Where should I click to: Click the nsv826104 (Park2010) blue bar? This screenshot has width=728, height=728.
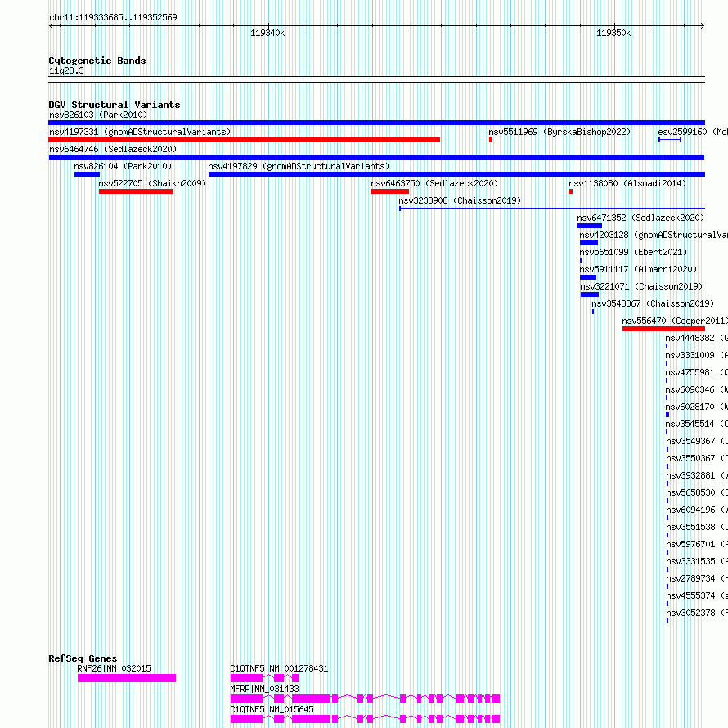click(87, 174)
